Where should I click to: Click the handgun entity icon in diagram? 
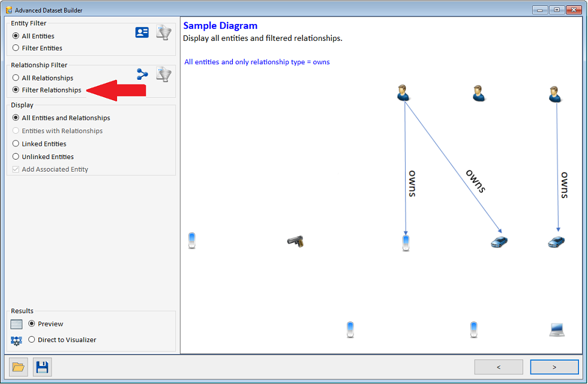(295, 241)
